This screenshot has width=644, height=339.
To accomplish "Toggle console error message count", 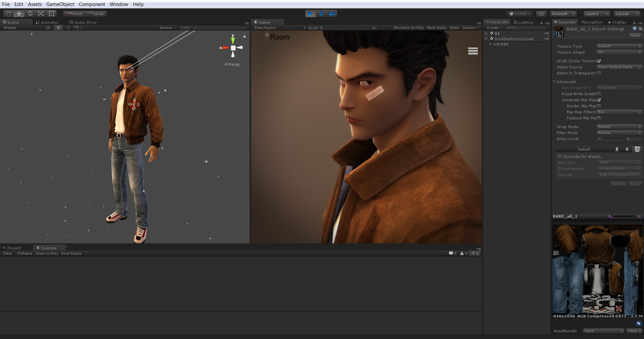I will click(475, 253).
